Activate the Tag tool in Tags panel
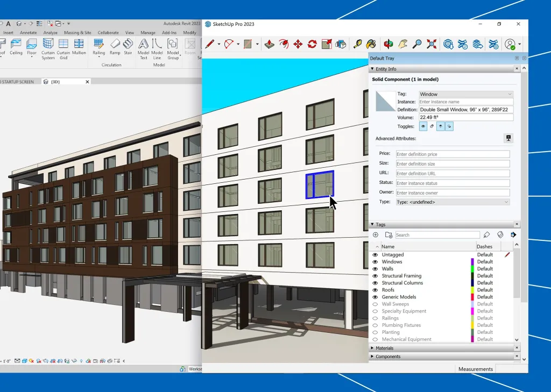Viewport: 551px width, 392px height. 486,235
